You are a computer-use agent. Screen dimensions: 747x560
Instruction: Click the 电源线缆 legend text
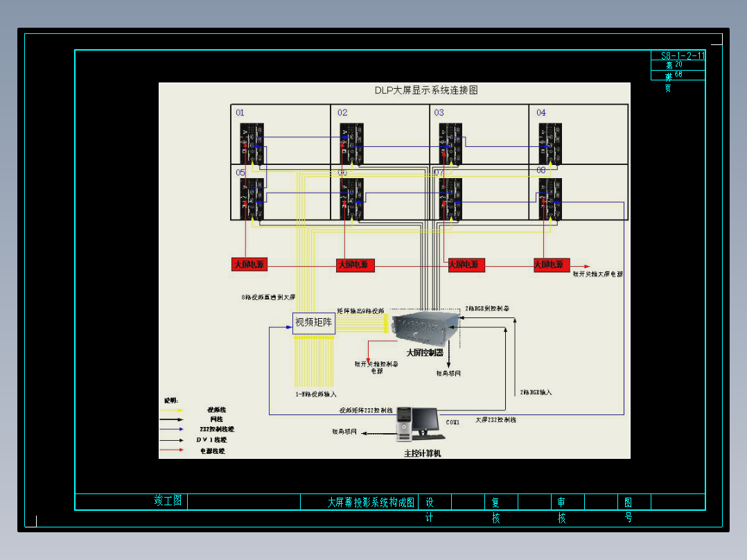point(213,451)
